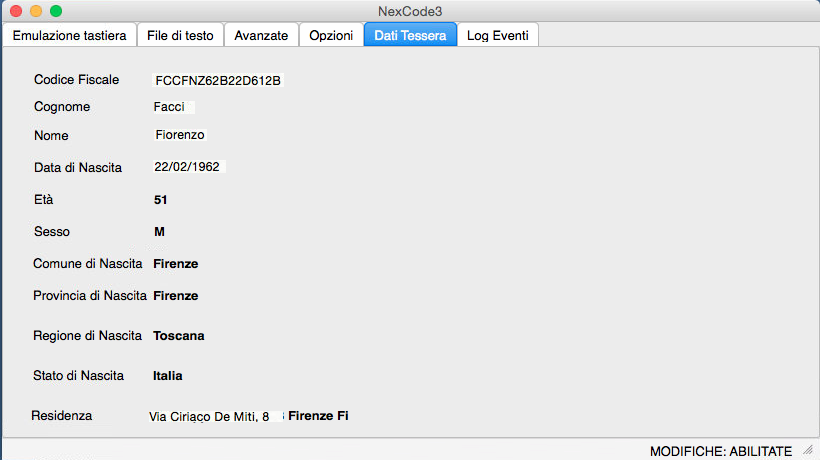820x460 pixels.
Task: Switch to the Emulazione tastiera tab
Action: click(69, 35)
